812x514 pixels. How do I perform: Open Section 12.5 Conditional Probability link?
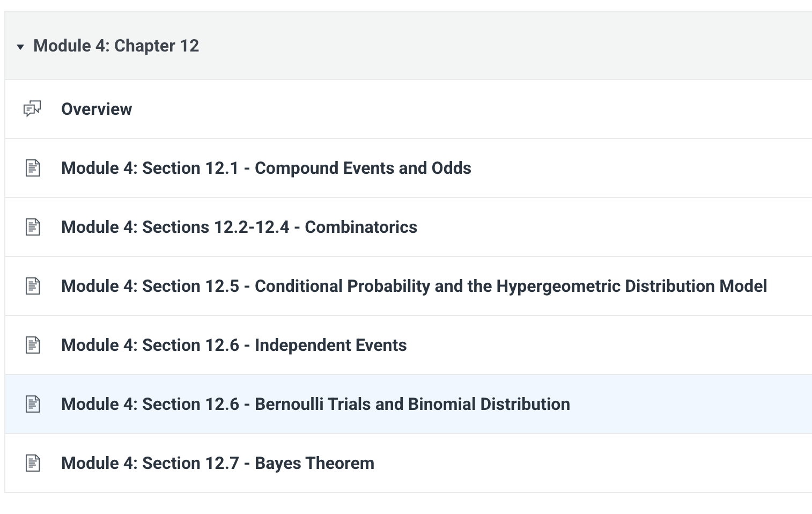pos(414,286)
